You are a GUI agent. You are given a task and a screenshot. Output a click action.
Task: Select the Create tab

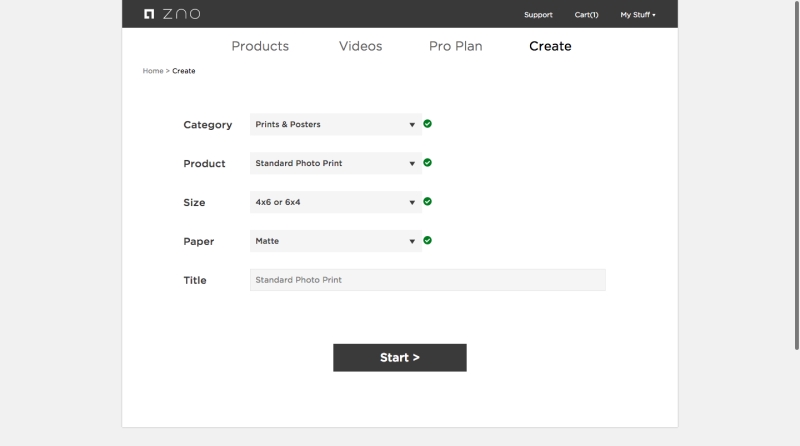point(550,46)
